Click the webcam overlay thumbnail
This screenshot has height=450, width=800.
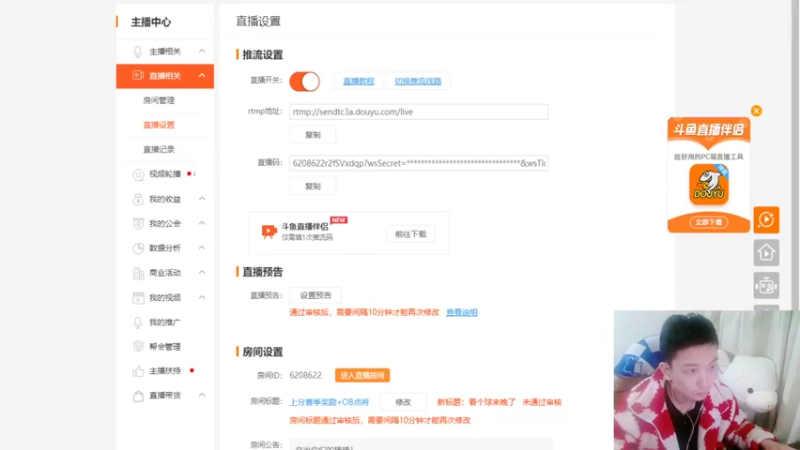(707, 380)
